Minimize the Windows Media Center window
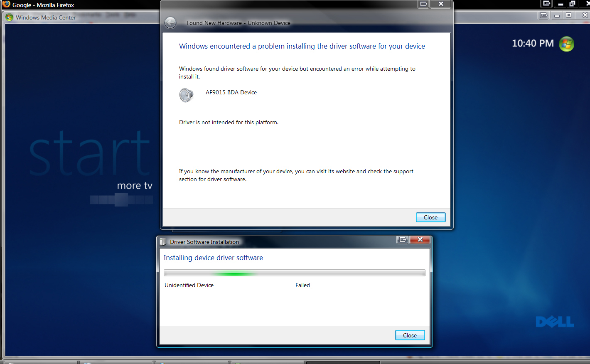This screenshot has width=590, height=364. tap(557, 15)
